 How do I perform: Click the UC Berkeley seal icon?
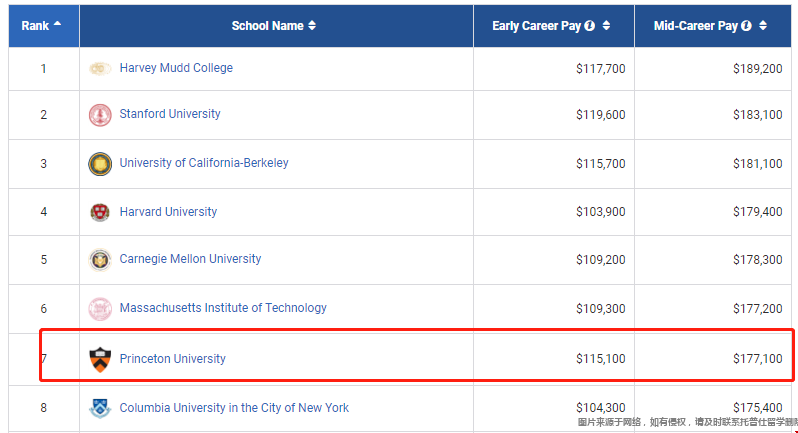click(99, 164)
